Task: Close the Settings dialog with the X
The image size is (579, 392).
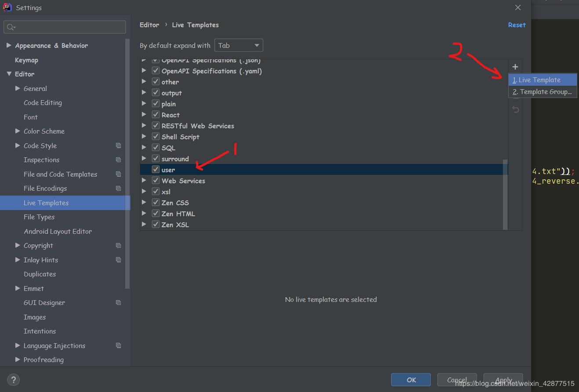Action: (518, 7)
